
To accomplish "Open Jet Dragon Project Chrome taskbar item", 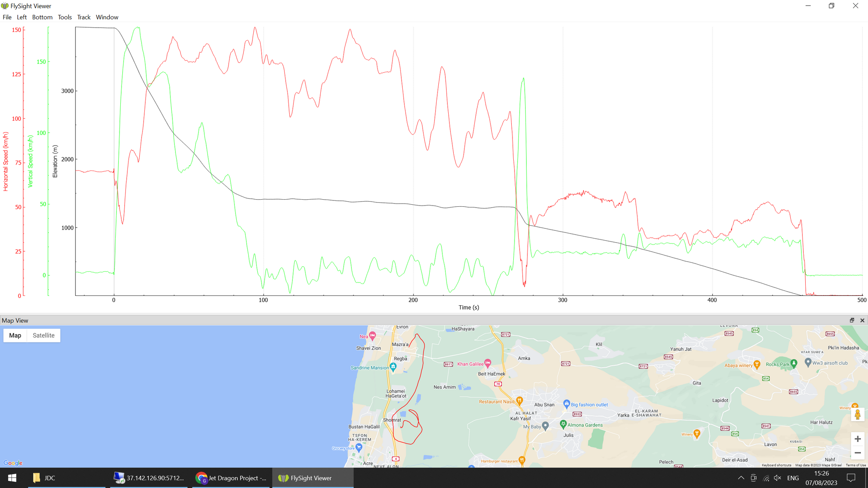I will click(x=231, y=478).
